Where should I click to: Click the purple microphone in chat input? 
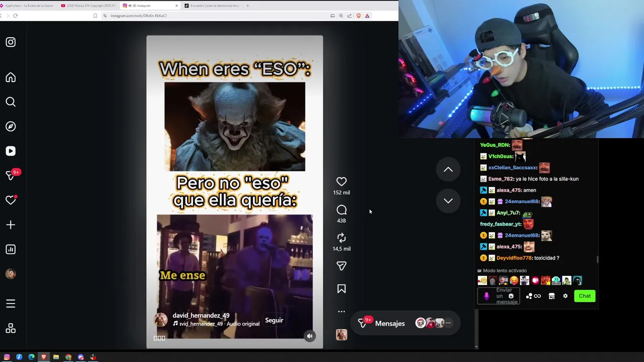point(487,296)
